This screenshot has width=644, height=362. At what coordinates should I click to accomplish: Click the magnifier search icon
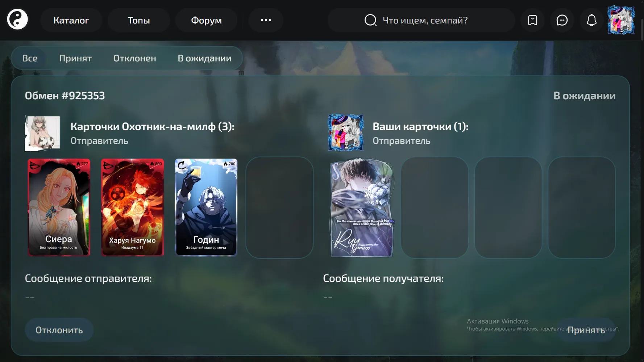[x=370, y=20]
